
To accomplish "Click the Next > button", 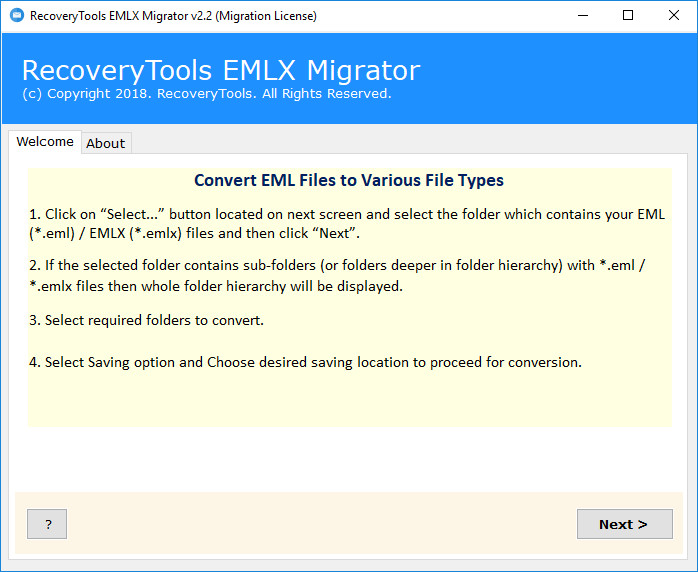I will point(625,524).
